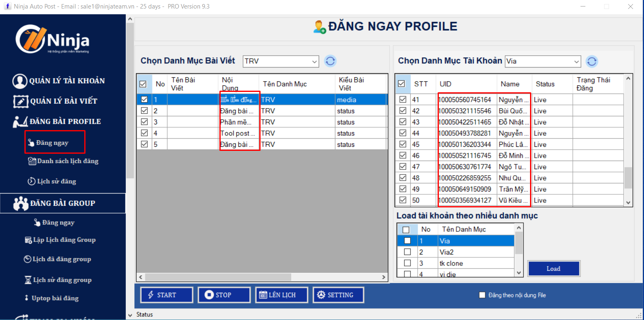The image size is (644, 320).
Task: Click the Trạng Thái Đăng column header
Action: point(598,84)
